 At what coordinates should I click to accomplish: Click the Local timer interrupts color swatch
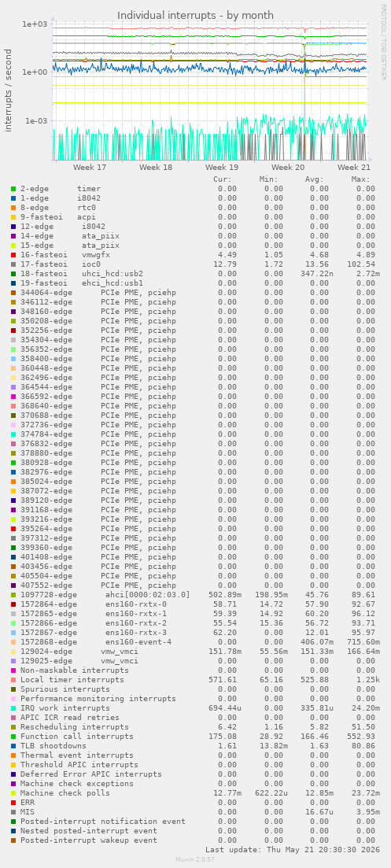13,680
